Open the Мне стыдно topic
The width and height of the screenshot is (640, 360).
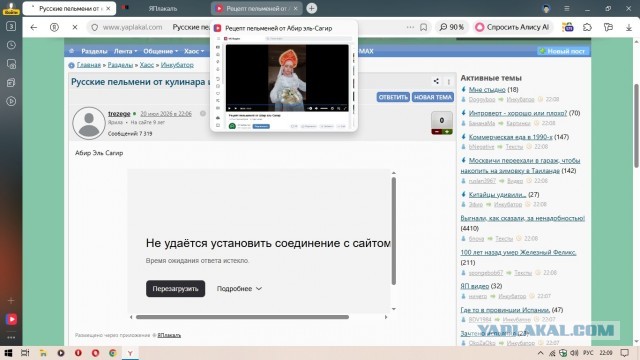point(487,89)
